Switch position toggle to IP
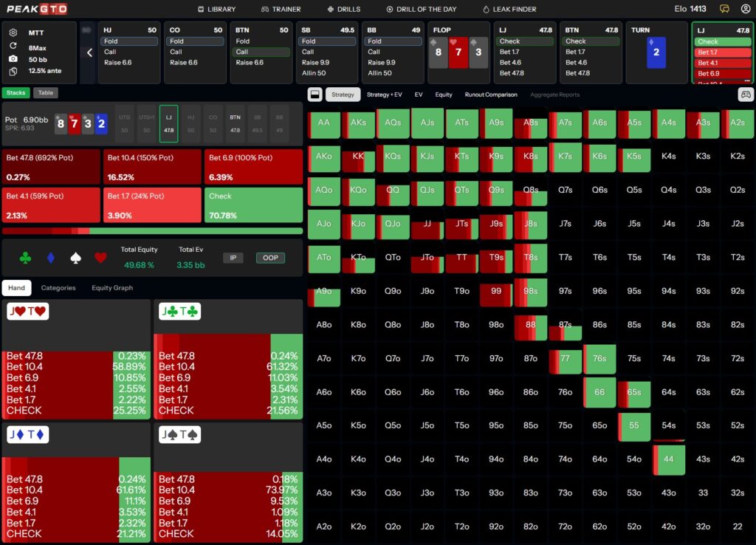The image size is (756, 545). point(233,258)
